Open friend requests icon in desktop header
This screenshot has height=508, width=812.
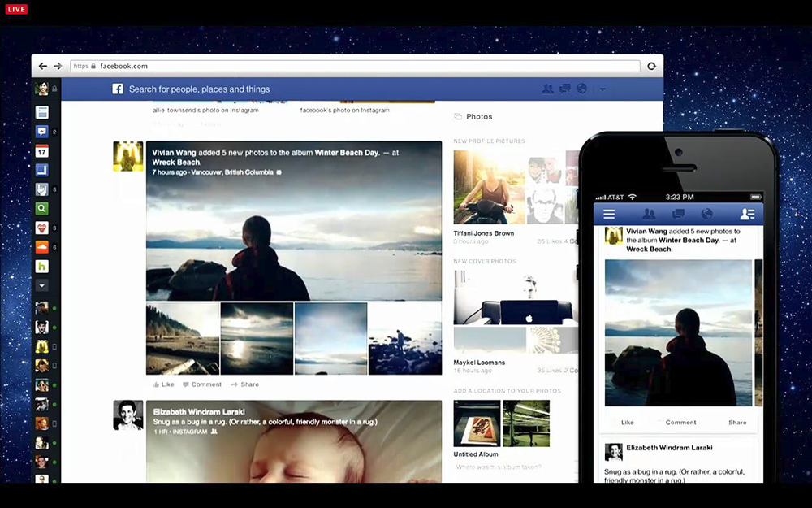coord(548,89)
